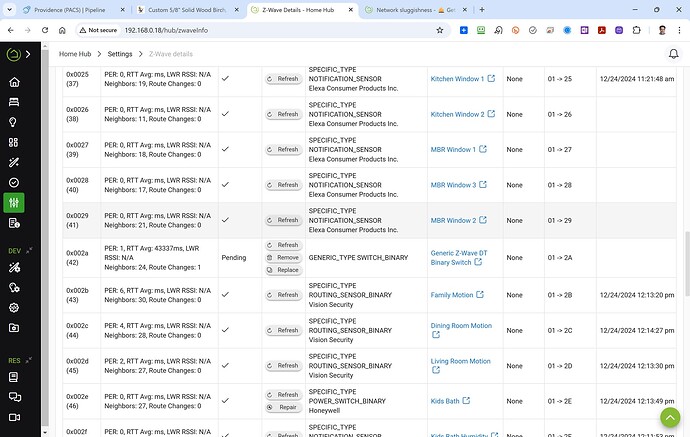Open the checkmark circle icon in sidebar
Screen dimensions: 690x437
14,183
